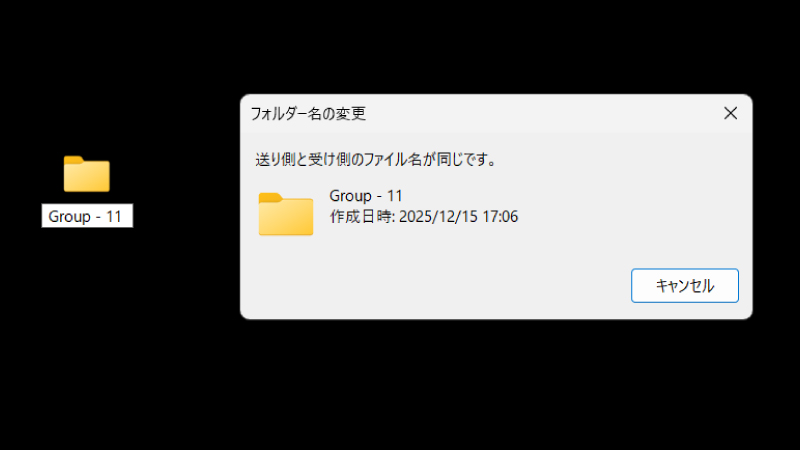Click the Group - 11 rename text field
This screenshot has height=450, width=800.
(87, 216)
